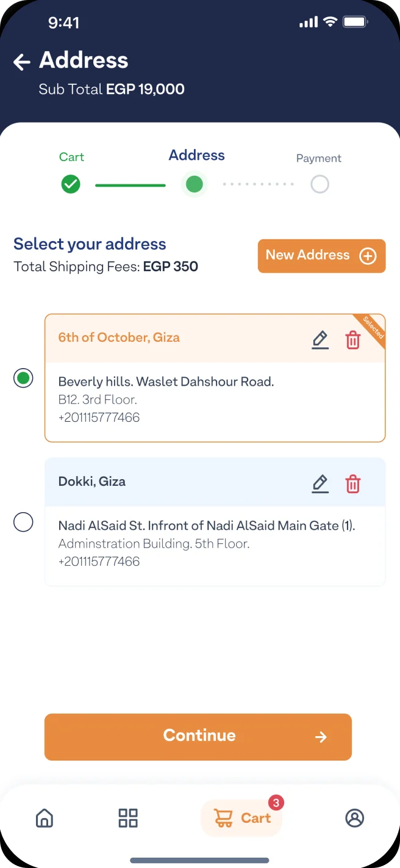Viewport: 400px width, 868px height.
Task: Click the Address step indicator
Action: 195,184
